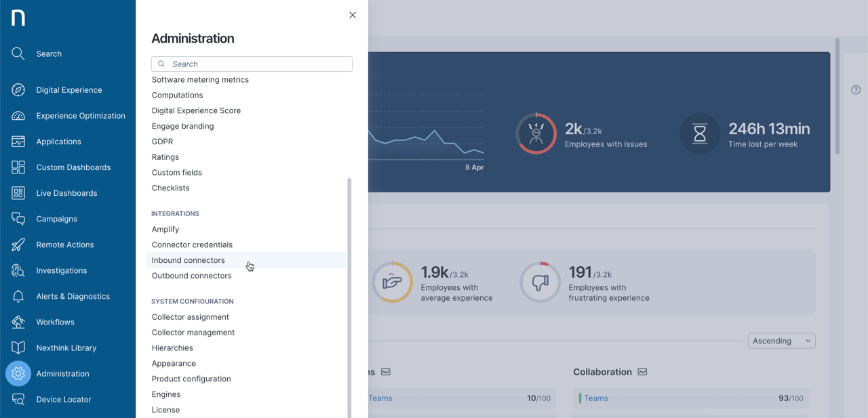Open Collector management settings

click(x=193, y=333)
